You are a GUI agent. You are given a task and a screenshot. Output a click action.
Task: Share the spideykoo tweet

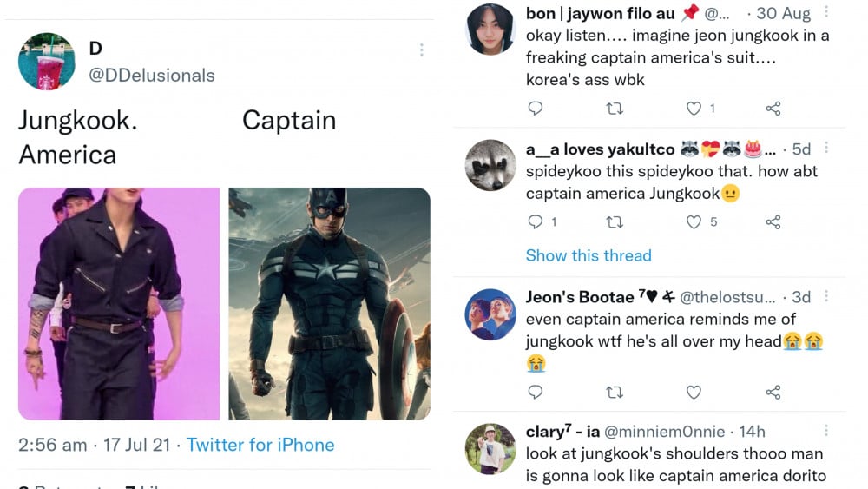tap(773, 222)
